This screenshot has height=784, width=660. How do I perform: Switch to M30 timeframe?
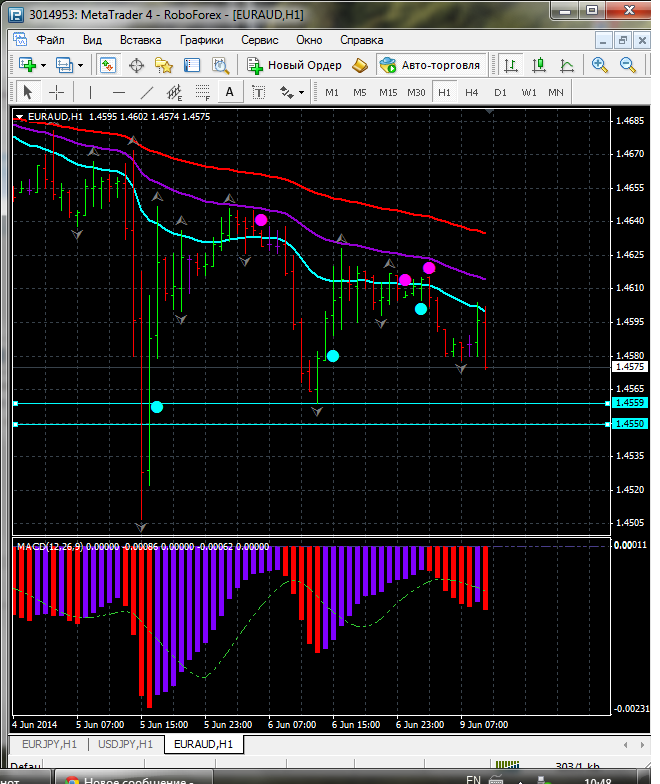pos(416,92)
